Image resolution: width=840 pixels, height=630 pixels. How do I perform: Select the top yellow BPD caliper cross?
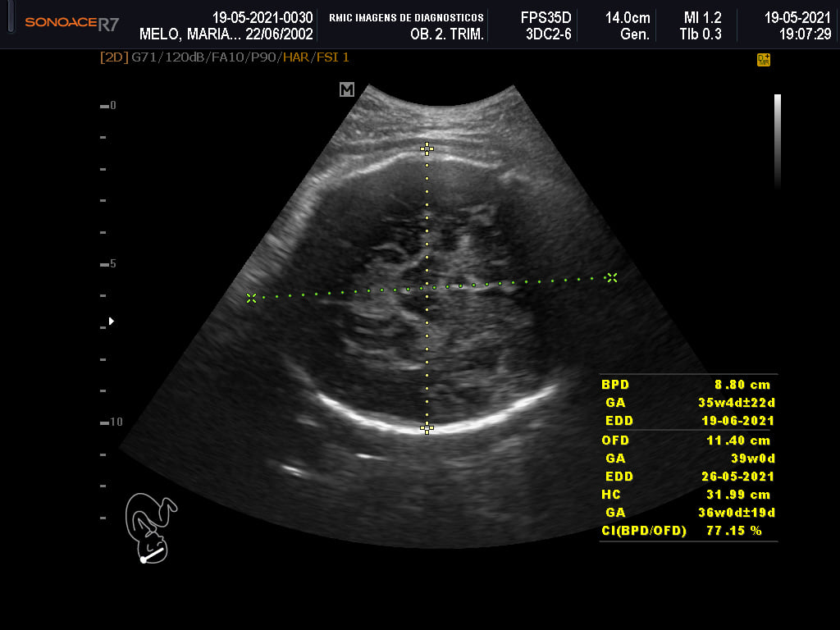click(x=427, y=148)
